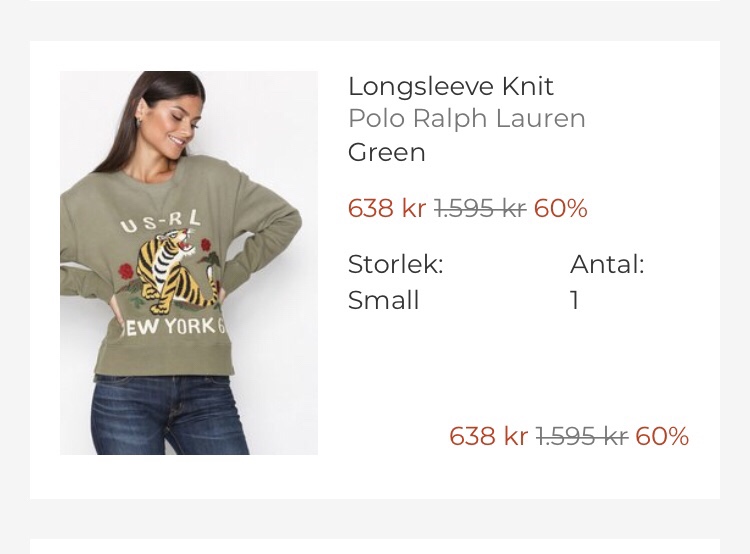Screen dimensions: 750x554
Task: Click the NEW YORK lettering on sweatshirt
Action: [172, 327]
